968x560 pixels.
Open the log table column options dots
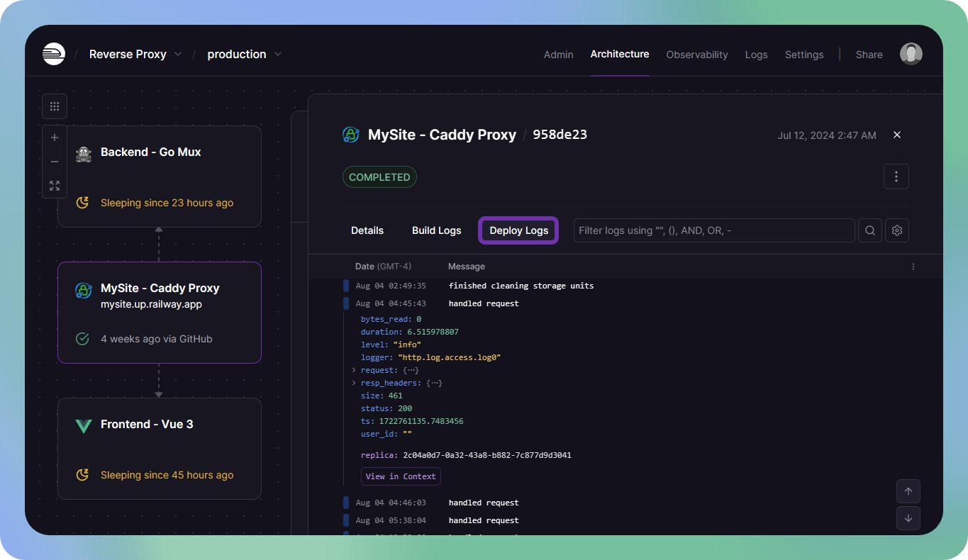tap(913, 267)
